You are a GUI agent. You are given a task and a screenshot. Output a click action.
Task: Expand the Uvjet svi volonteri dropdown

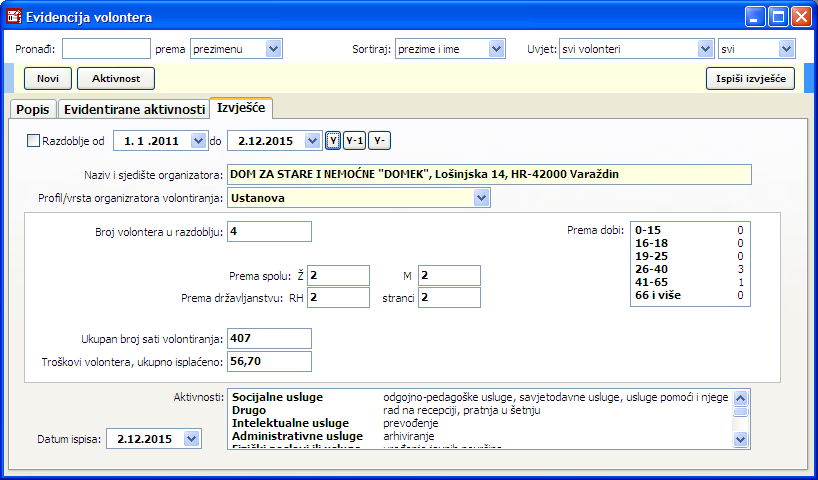706,49
